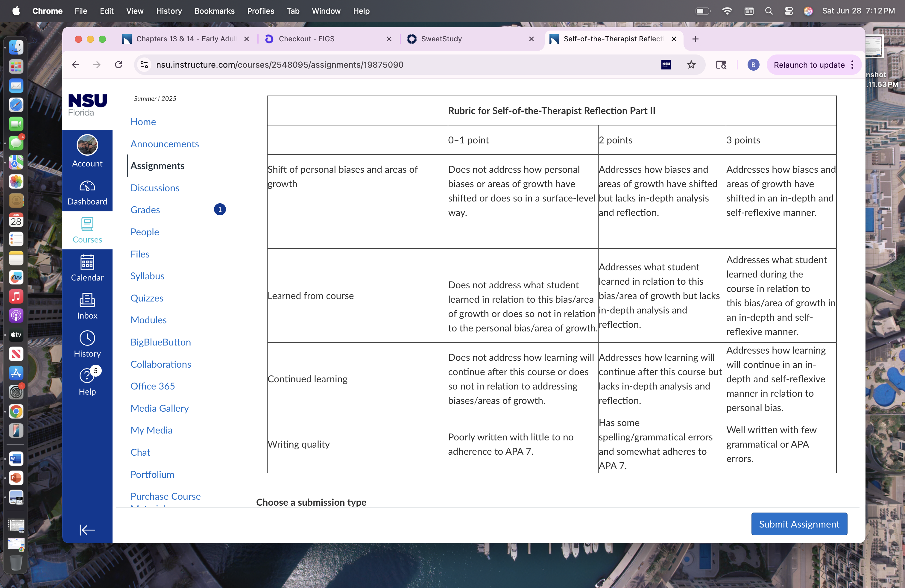Open the Canvas Calendar icon

click(87, 262)
